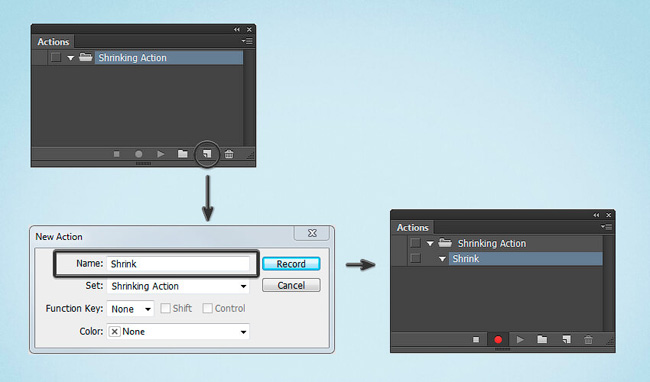Click Begin Recording circle in upper-left Actions panel
The image size is (650, 382).
pos(138,154)
